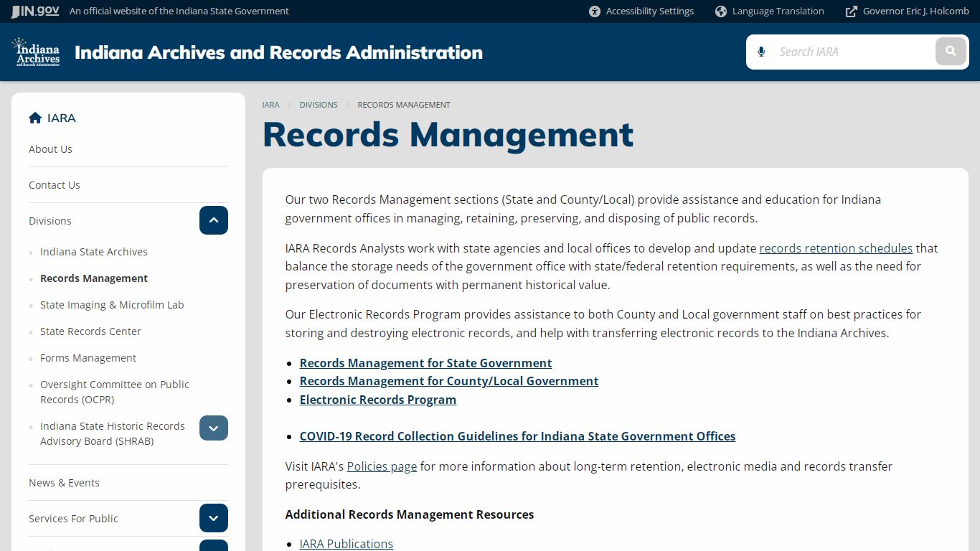Click the IN.gov logo
980x551 pixels.
coord(35,11)
